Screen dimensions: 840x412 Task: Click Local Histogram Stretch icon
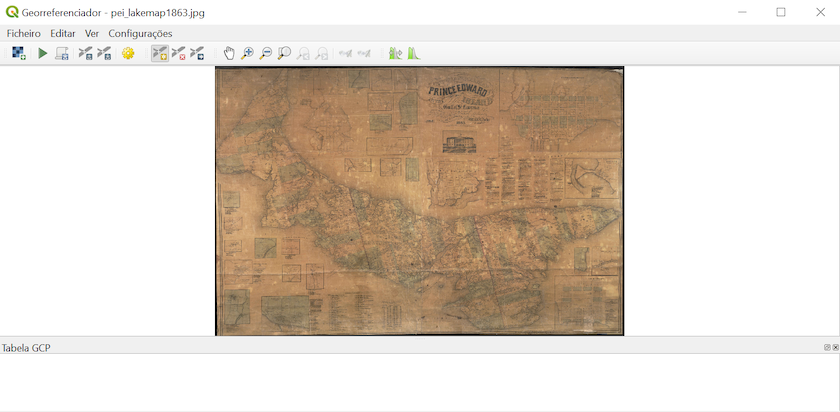413,53
